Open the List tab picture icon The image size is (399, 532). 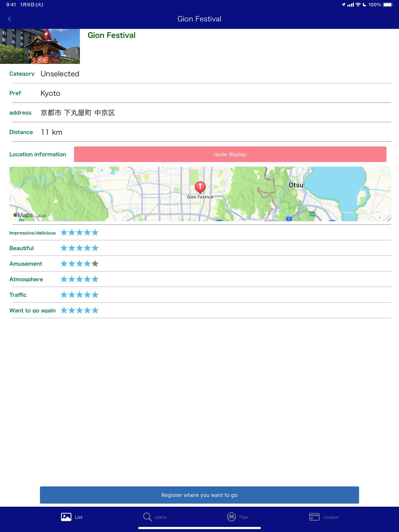pos(66,517)
